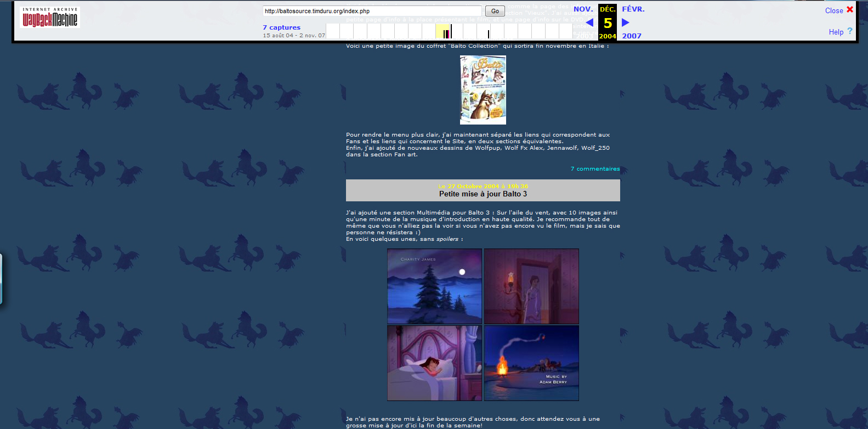Screen dimensions: 868x429
Task: Click the date Le 27 Octobre 2004 text
Action: 483,187
